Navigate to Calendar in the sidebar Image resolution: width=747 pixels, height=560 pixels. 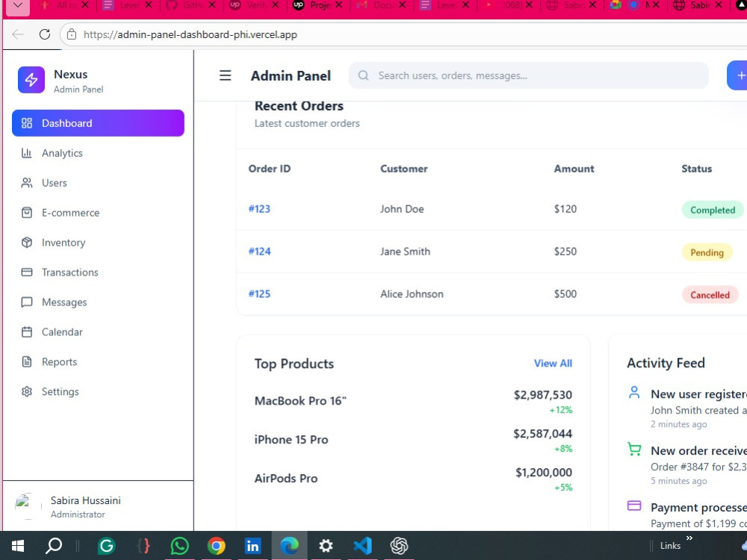coord(98,332)
